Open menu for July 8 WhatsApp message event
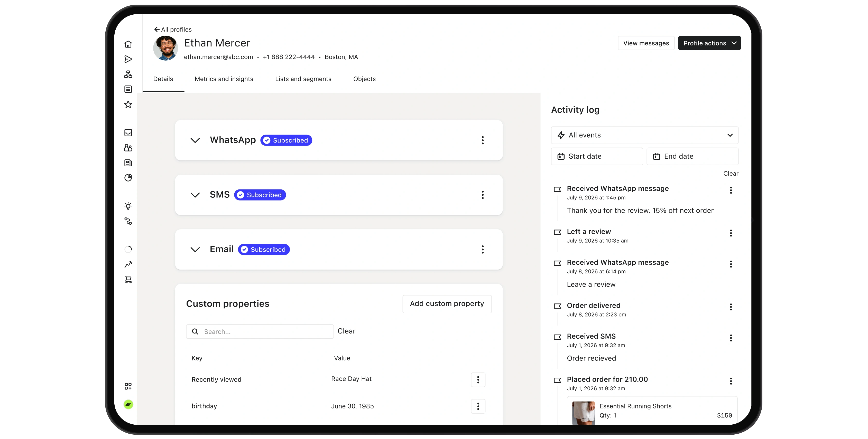This screenshot has width=868, height=439. click(x=731, y=264)
